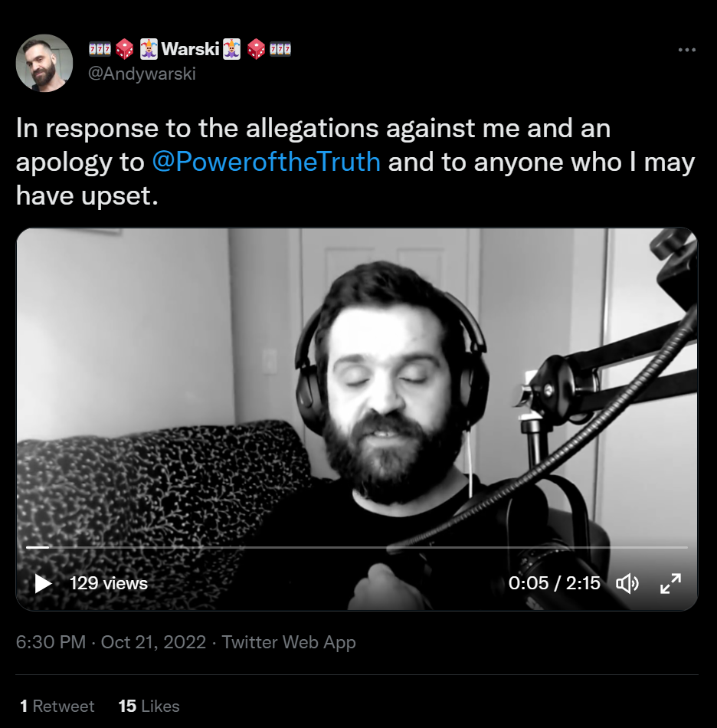View the 15 Likes list
This screenshot has height=728, width=717.
(149, 707)
